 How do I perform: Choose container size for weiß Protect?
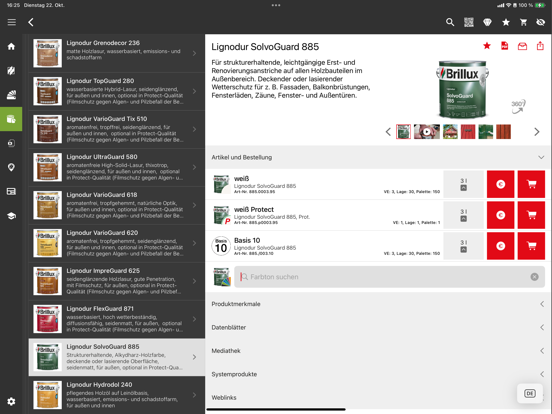point(464,215)
